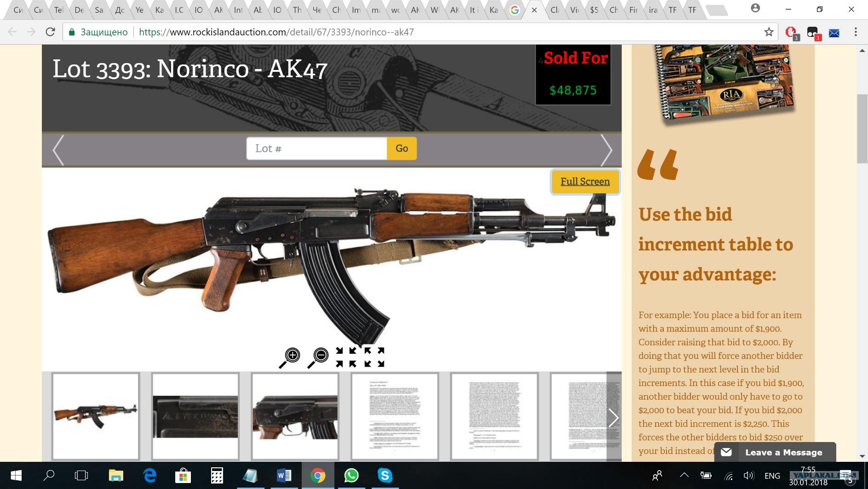Screen dimensions: 868x489
Task: Click the dark extension icon with red badge
Action: 813,32
